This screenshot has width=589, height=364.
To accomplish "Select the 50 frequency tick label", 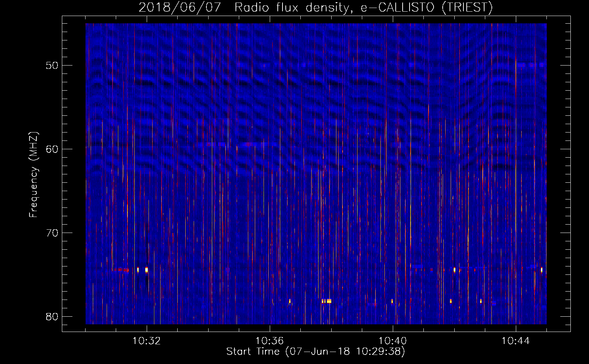I will pos(52,66).
